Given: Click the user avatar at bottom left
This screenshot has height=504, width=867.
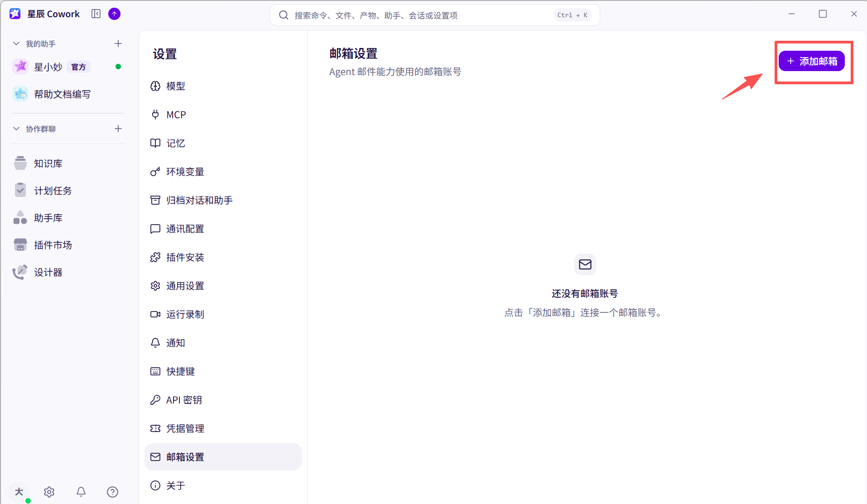Looking at the screenshot, I should [19, 492].
